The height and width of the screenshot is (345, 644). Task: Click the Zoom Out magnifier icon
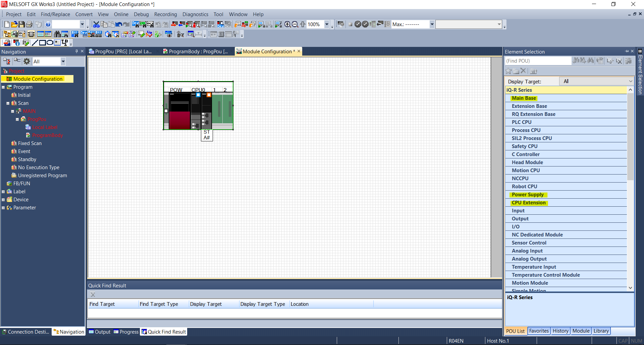pos(295,24)
